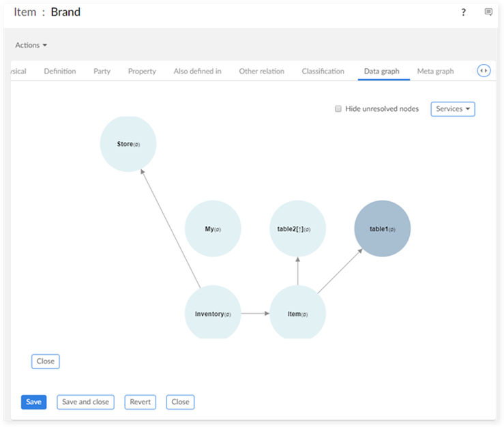Go to the Other relation tab
This screenshot has height=427, width=504.
click(261, 71)
